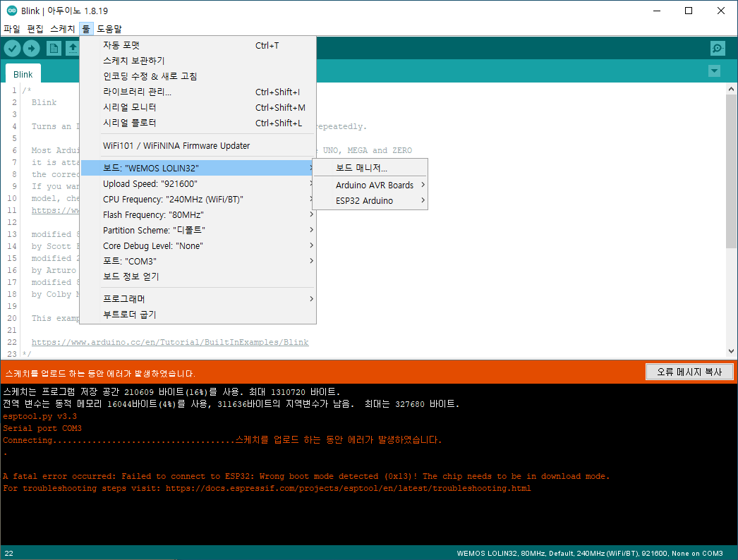Click the Verify (checkmark) toolbar icon
The image size is (738, 560).
12,48
